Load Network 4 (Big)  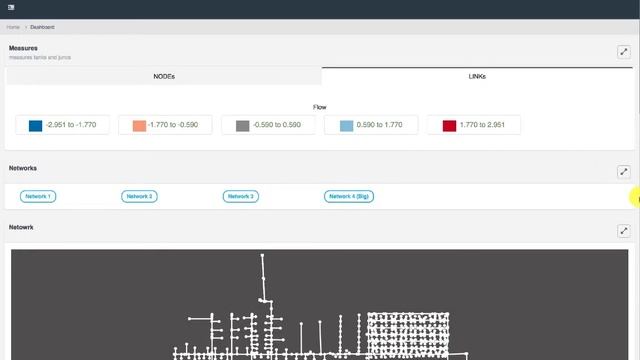point(349,196)
